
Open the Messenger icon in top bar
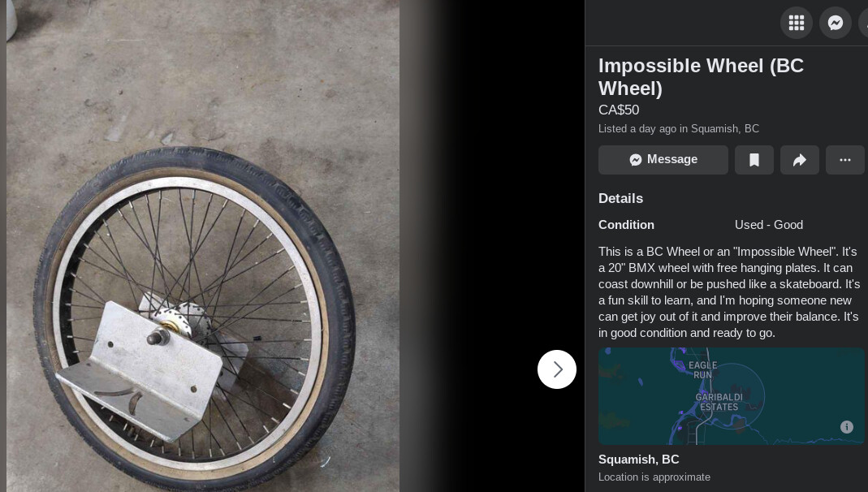point(836,23)
